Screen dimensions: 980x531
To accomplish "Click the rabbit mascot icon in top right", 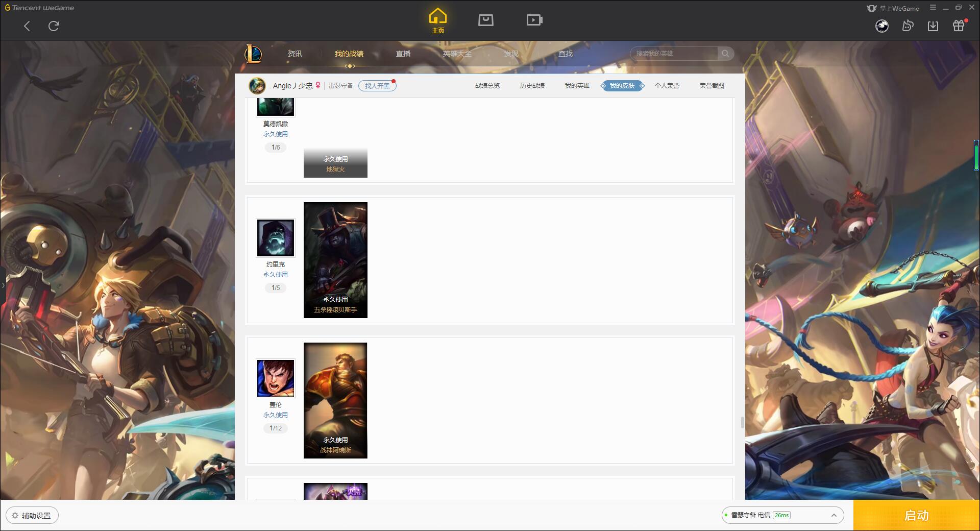I will tap(908, 26).
